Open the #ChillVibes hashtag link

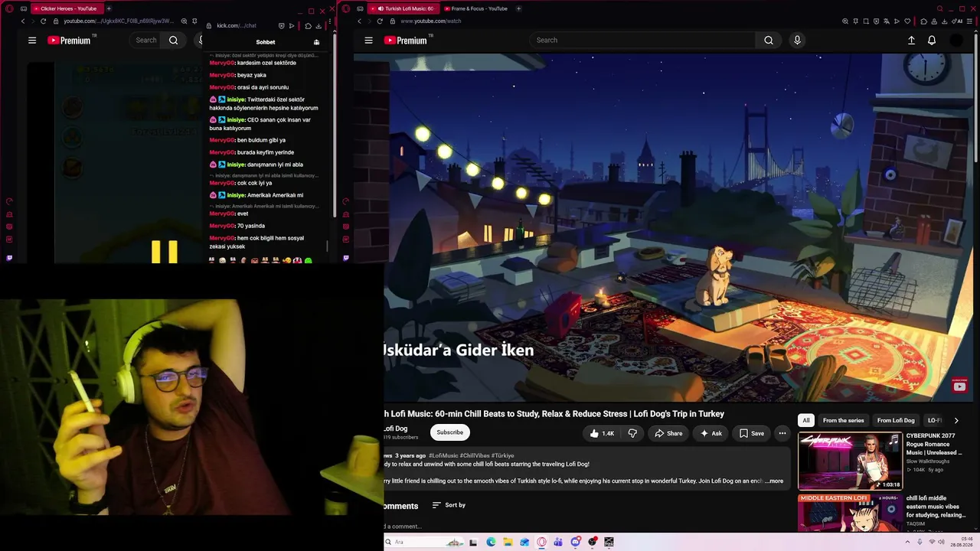[x=475, y=455]
